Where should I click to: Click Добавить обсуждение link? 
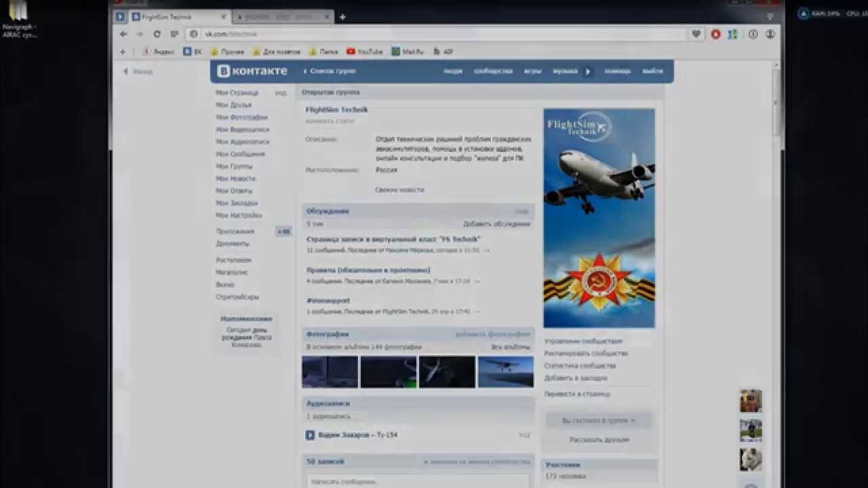[x=496, y=224]
